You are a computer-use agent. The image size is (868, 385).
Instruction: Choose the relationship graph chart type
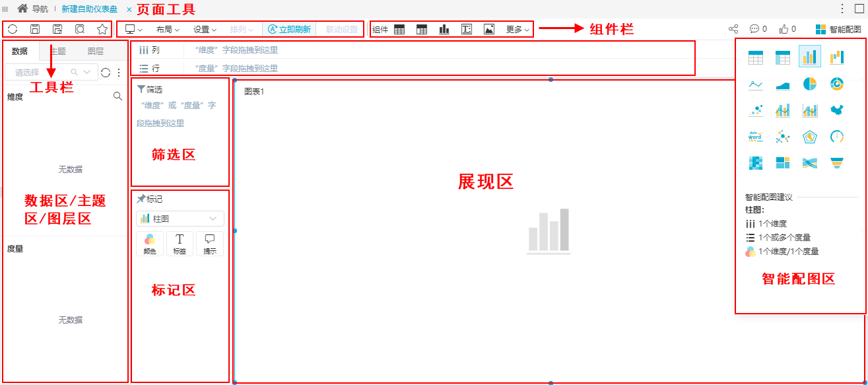(x=783, y=137)
